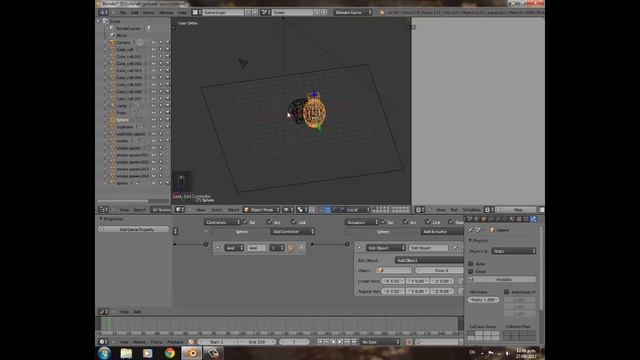Image resolution: width=640 pixels, height=360 pixels.
Task: Open the Select menu in 3D View header
Action: 216,210
